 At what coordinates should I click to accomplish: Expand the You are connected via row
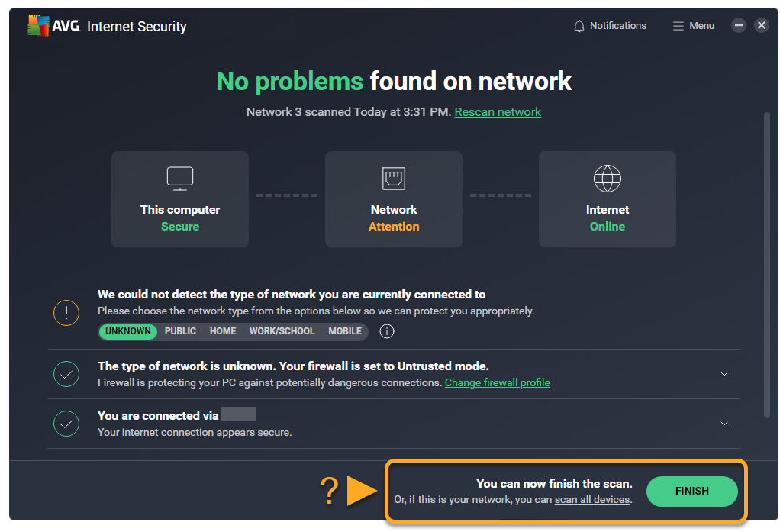coord(724,424)
